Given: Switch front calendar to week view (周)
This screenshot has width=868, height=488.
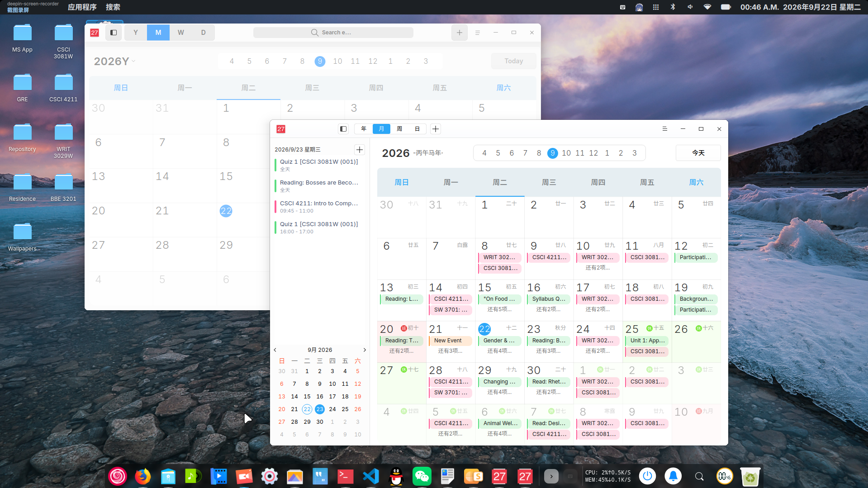Looking at the screenshot, I should click(399, 129).
